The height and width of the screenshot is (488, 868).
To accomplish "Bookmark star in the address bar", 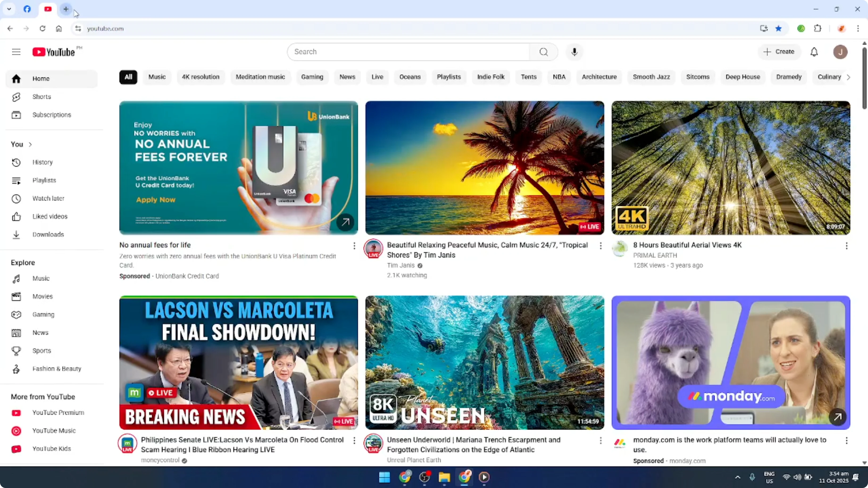I will 778,29.
